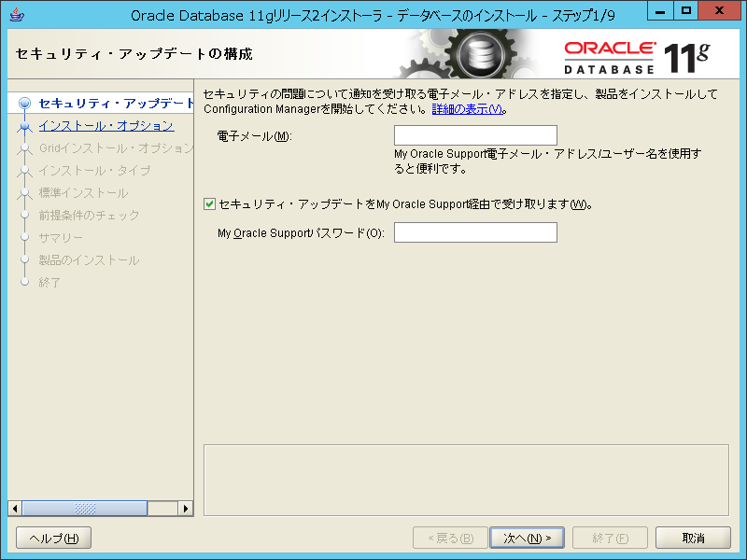
Task: Click the < 戻る(B) button
Action: 450,539
